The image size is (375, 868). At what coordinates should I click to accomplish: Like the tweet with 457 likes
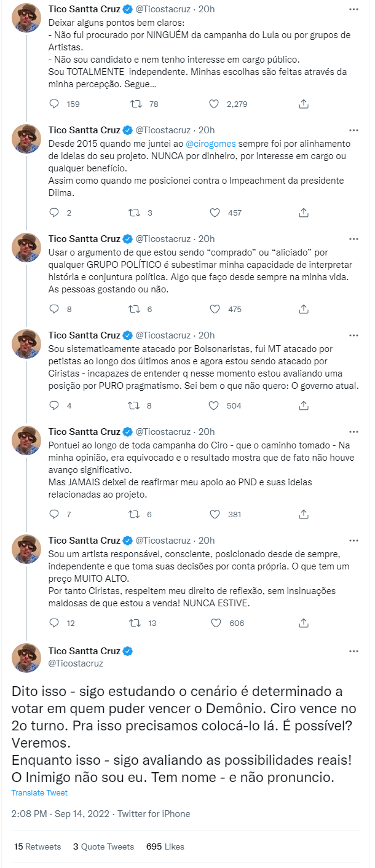(215, 213)
